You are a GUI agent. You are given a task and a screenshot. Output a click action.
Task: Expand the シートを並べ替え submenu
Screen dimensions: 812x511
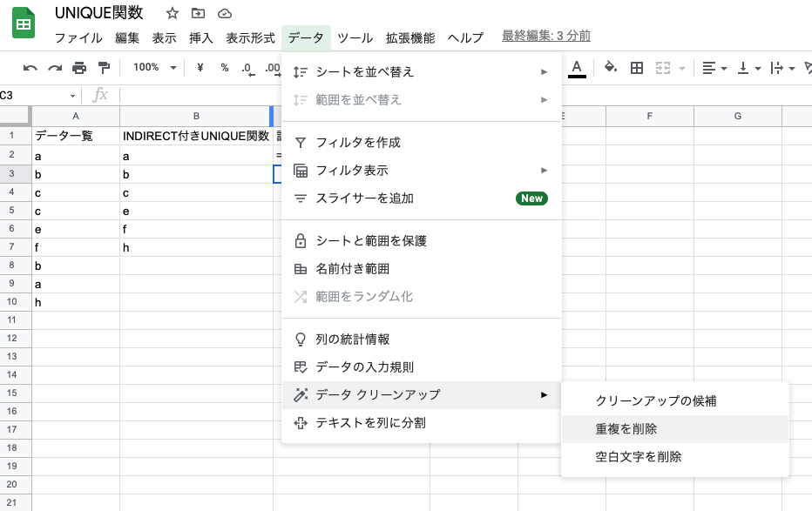click(x=421, y=71)
